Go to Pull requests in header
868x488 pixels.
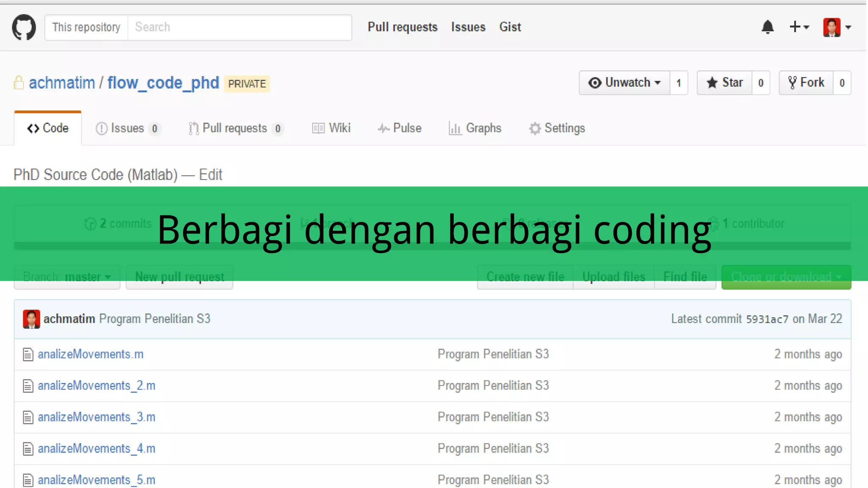[x=402, y=27]
